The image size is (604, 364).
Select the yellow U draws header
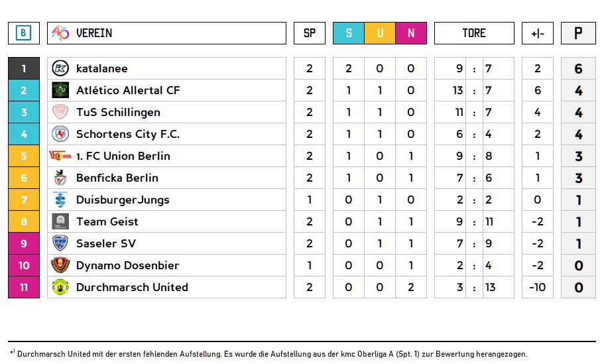tap(380, 33)
